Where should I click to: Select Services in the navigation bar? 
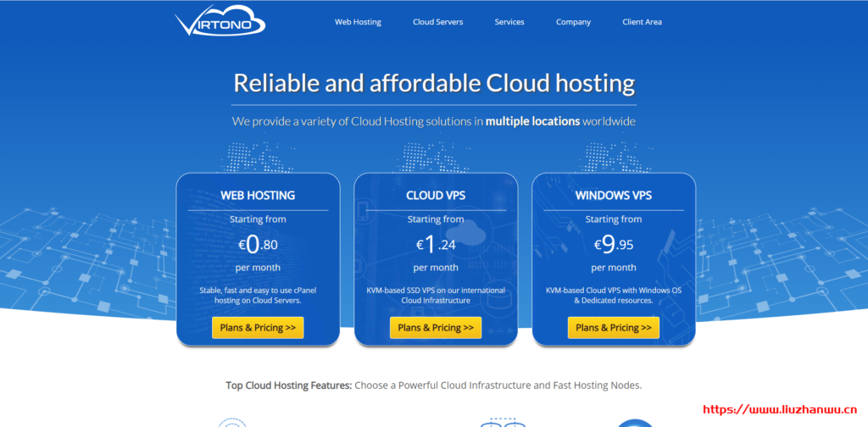(509, 22)
